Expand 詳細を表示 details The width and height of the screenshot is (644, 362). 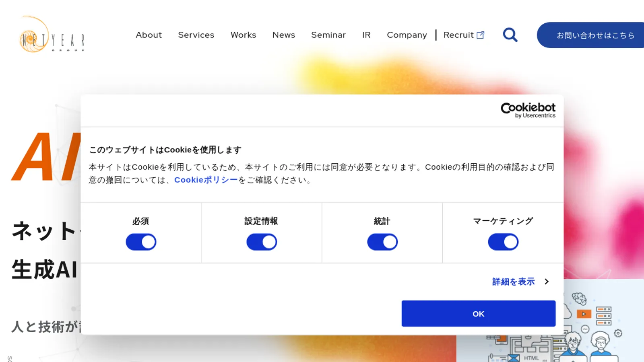520,282
